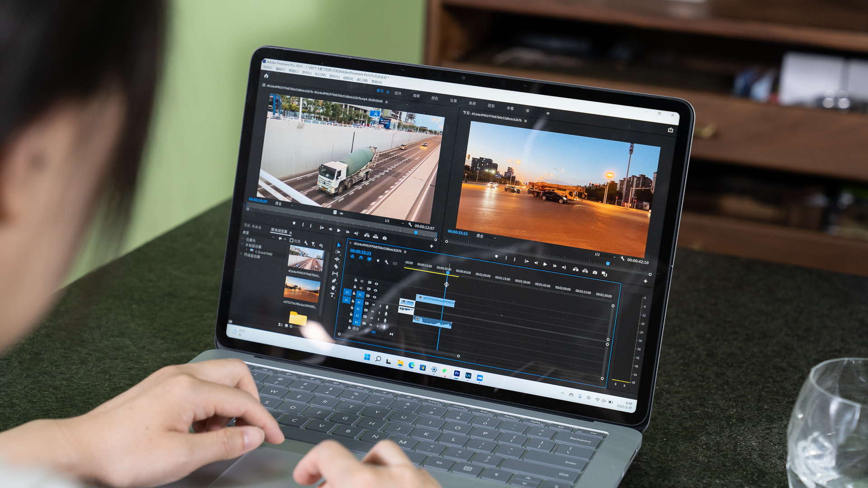The height and width of the screenshot is (488, 868).
Task: Solo audio track A2
Action: point(379,313)
